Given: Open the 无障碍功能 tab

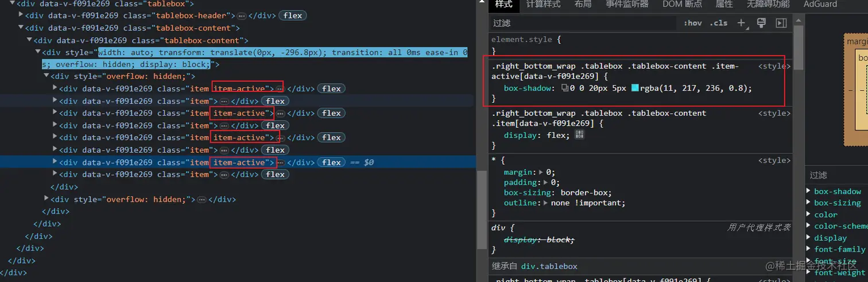Looking at the screenshot, I should pyautogui.click(x=768, y=4).
